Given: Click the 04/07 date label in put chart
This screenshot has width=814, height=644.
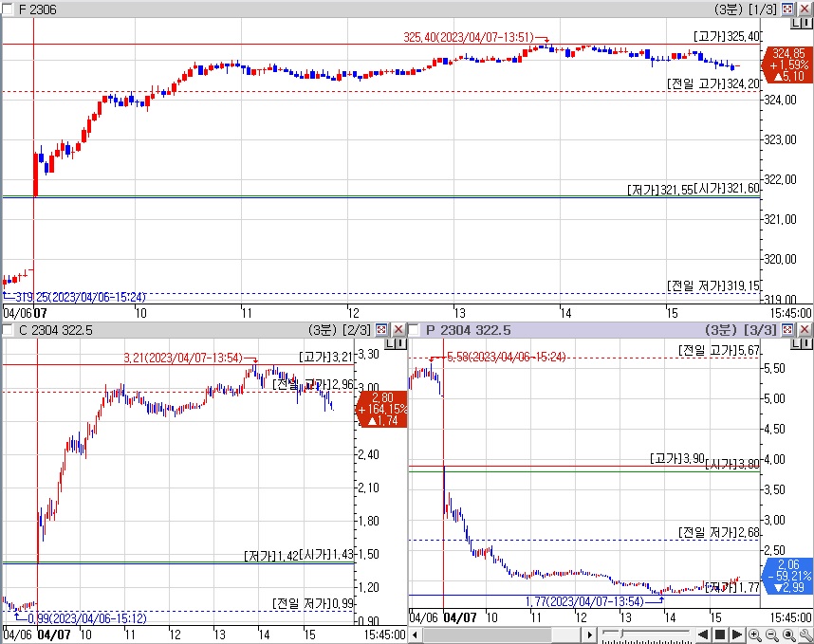Looking at the screenshot, I should [x=460, y=617].
